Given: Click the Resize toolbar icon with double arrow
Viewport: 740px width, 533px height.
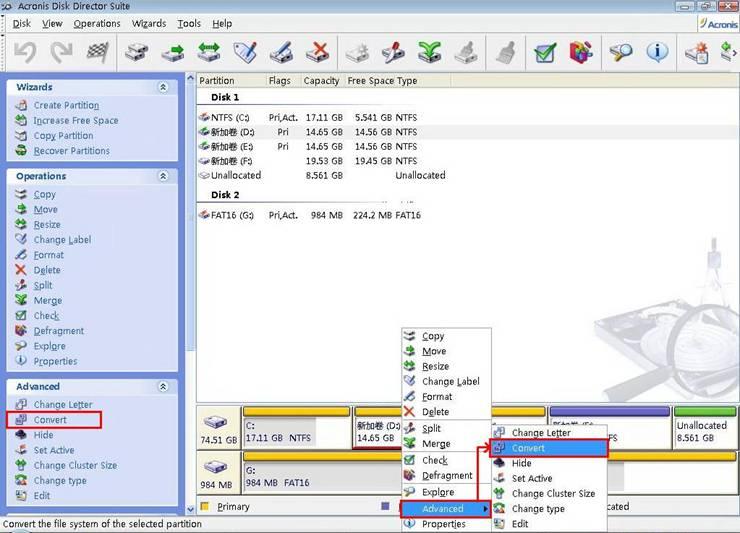Looking at the screenshot, I should (x=209, y=51).
